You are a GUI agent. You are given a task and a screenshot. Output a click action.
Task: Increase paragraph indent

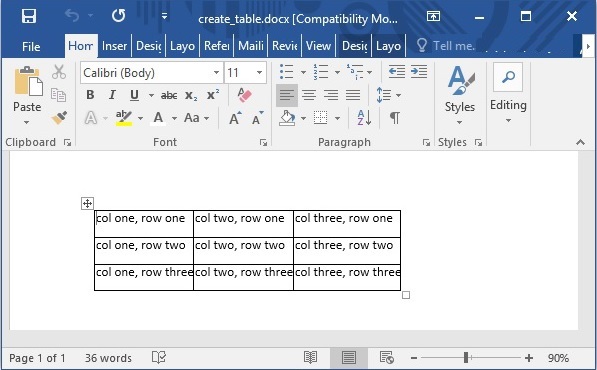pos(419,72)
